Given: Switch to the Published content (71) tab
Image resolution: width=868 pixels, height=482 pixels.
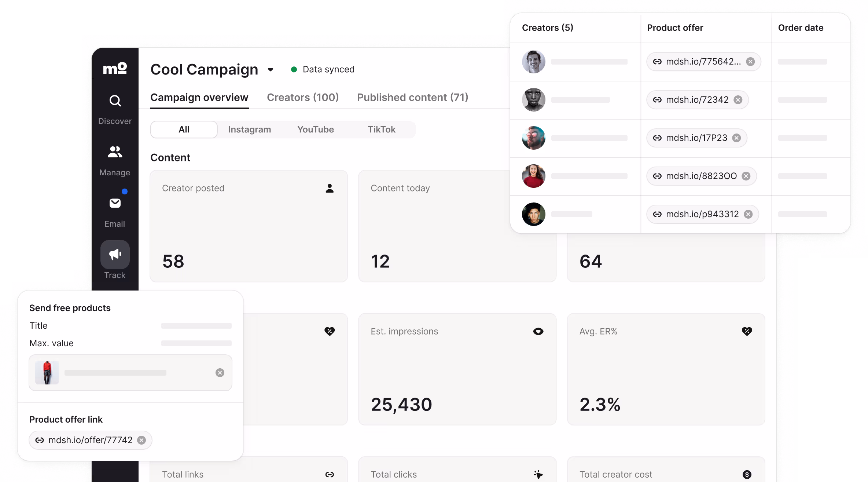Looking at the screenshot, I should [x=412, y=98].
